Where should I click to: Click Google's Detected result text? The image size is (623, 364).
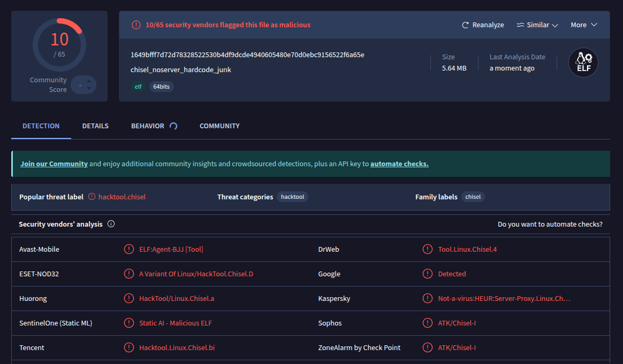452,274
